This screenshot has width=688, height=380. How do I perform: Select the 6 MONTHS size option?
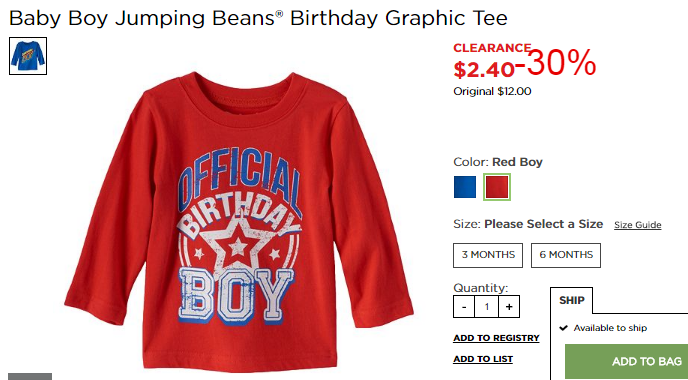[x=566, y=255]
